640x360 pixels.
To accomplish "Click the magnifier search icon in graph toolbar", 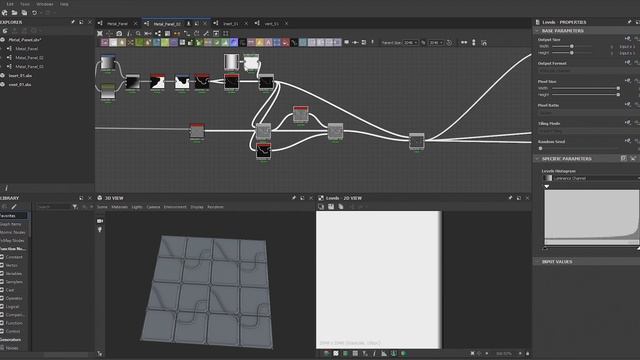I will click(138, 33).
